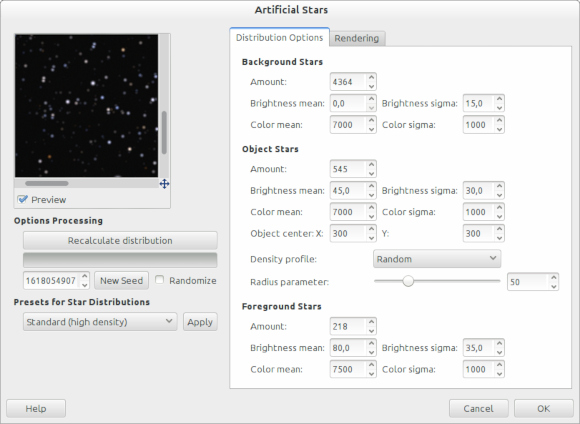The height and width of the screenshot is (424, 580).
Task: Increase random seed value with up arrow
Action: (85, 276)
